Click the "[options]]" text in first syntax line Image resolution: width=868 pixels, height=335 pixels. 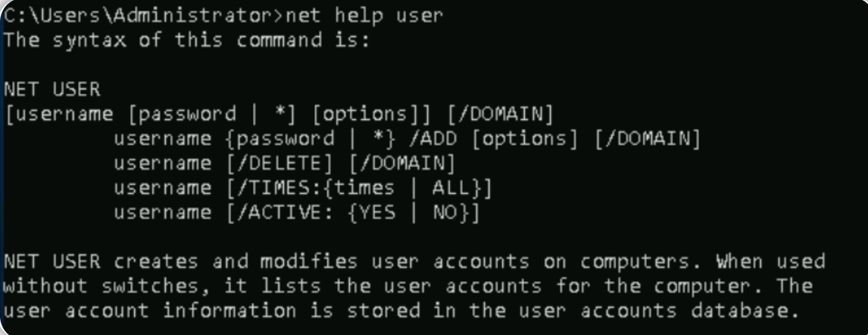(371, 114)
